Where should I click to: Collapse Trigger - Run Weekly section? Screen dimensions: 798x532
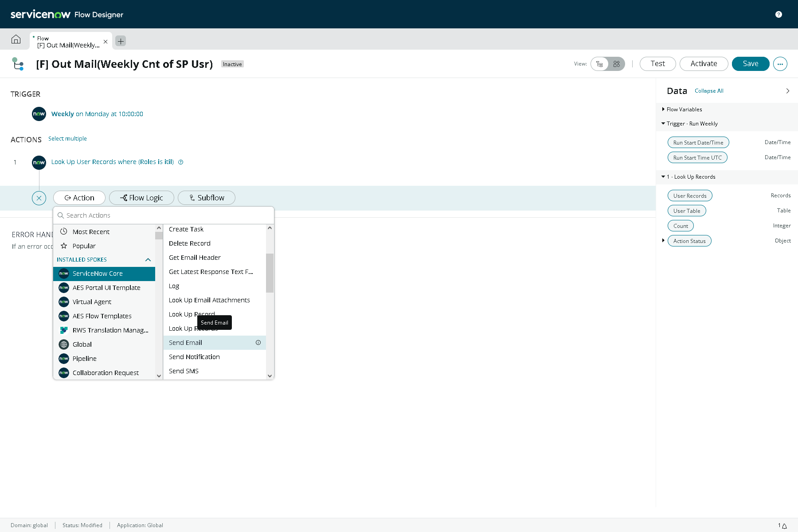click(x=663, y=123)
